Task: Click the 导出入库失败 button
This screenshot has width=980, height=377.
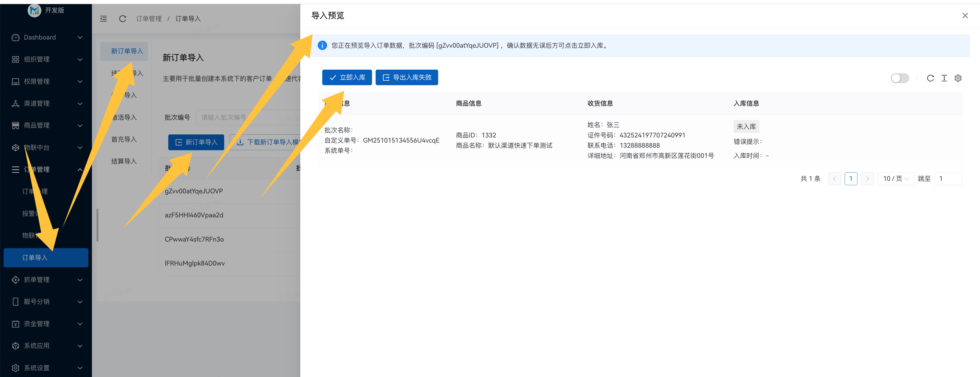Action: tap(406, 78)
